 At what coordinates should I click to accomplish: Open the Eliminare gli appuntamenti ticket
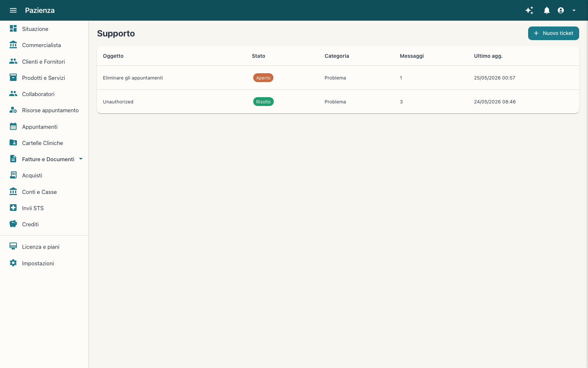338,78
